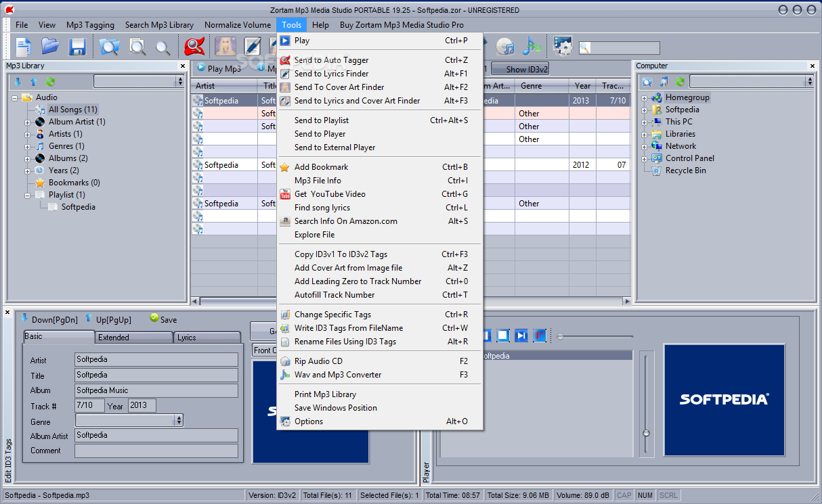Viewport: 822px width, 504px height.
Task: Click the Open folder toolbar icon
Action: coord(50,46)
